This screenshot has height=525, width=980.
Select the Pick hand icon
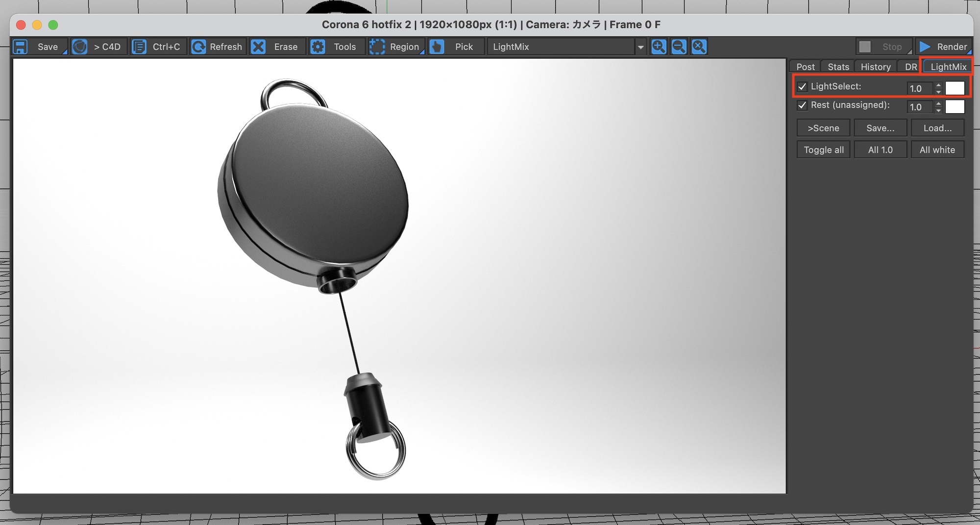coord(437,47)
